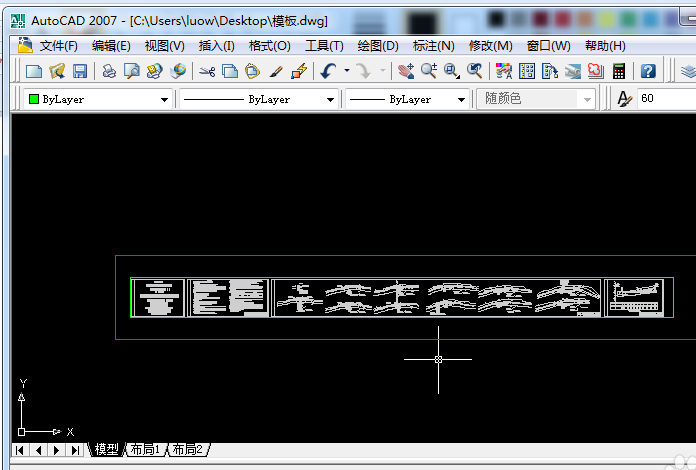Click the Redo arrow icon
This screenshot has width=696, height=470.
pos(363,71)
